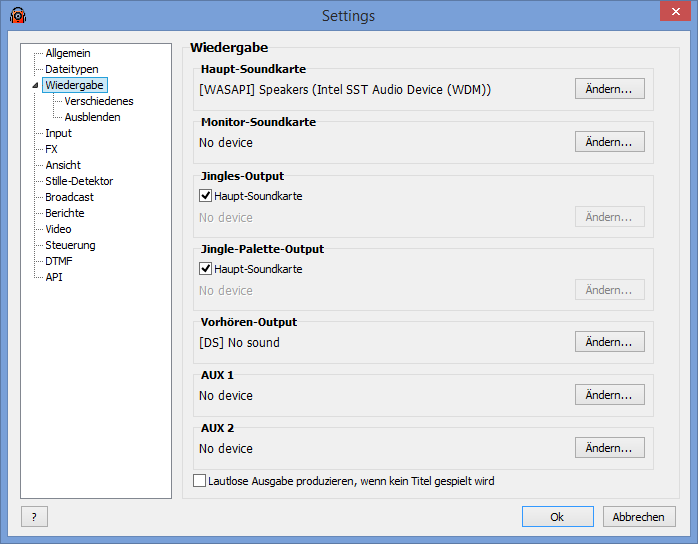Viewport: 698px width, 544px height.
Task: Click Ändern for Haupt-Soundkarte
Action: point(609,89)
